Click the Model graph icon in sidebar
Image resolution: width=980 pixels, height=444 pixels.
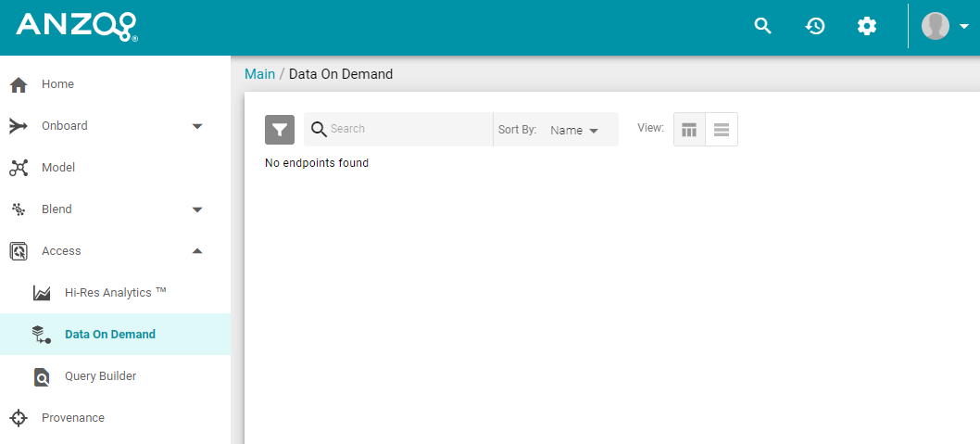tap(19, 168)
